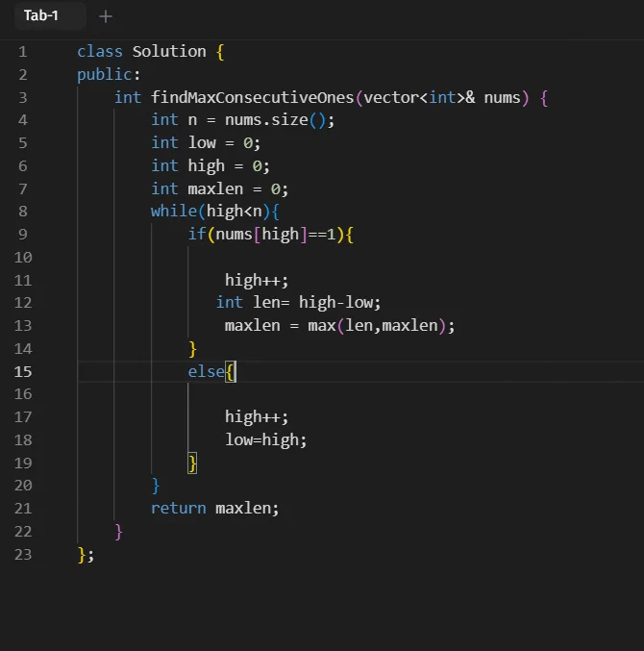Image resolution: width=644 pixels, height=651 pixels.
Task: Click 'int low = 0;' statement
Action: [x=206, y=143]
